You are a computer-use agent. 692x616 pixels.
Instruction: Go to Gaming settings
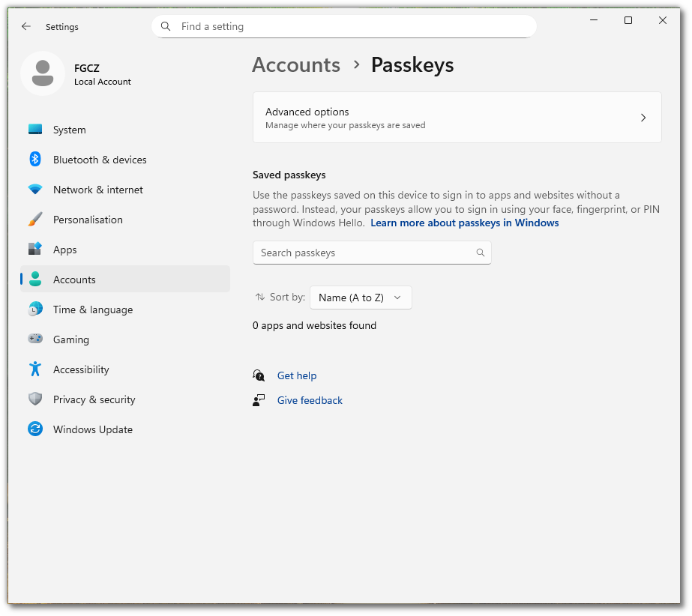pos(125,339)
